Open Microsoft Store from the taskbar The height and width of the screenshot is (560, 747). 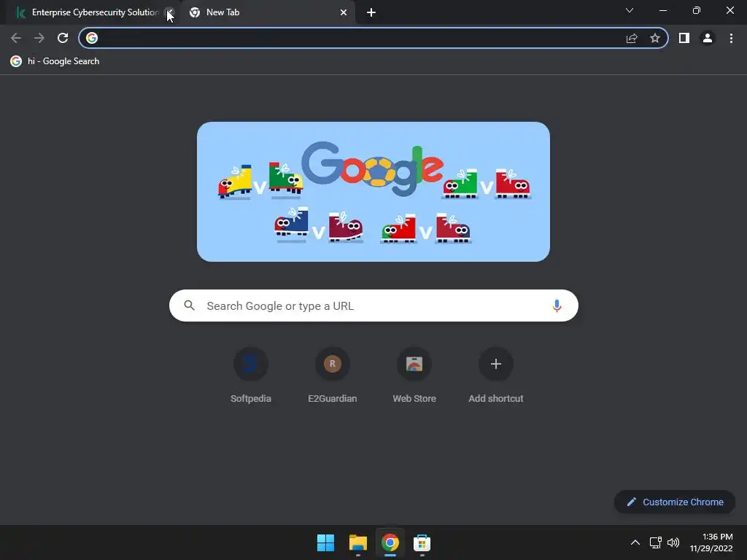pyautogui.click(x=422, y=542)
